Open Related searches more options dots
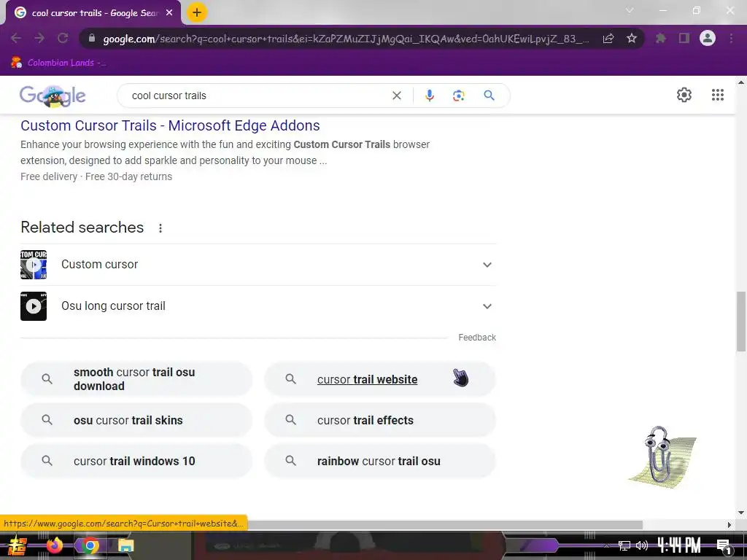This screenshot has height=560, width=747. pyautogui.click(x=160, y=228)
